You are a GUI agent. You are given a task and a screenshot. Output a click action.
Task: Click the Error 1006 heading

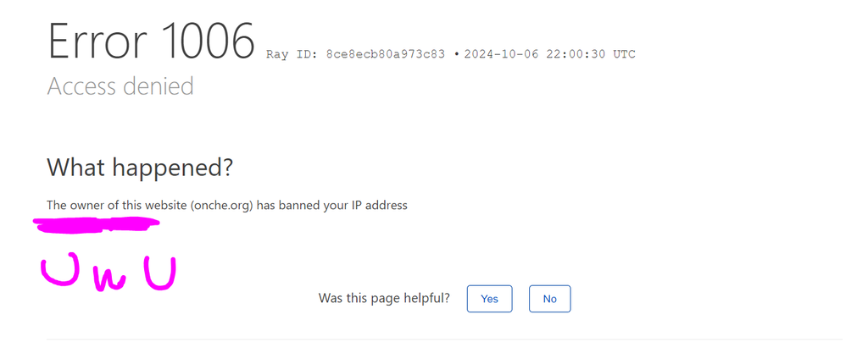(x=151, y=41)
